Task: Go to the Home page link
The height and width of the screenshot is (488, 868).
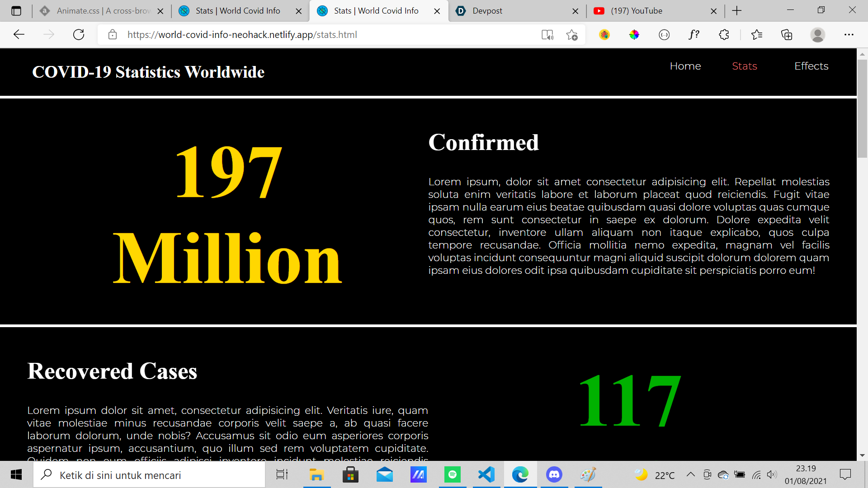Action: 685,66
